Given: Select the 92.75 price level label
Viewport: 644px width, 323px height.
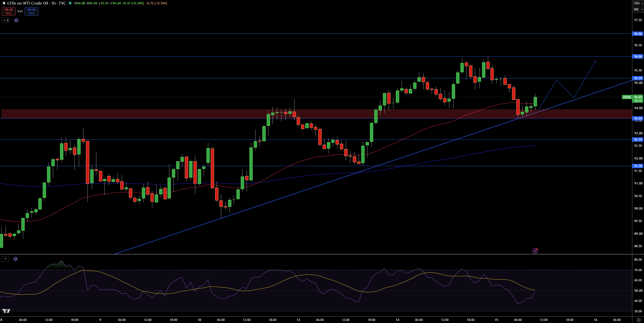Looking at the screenshot, I should [x=638, y=140].
